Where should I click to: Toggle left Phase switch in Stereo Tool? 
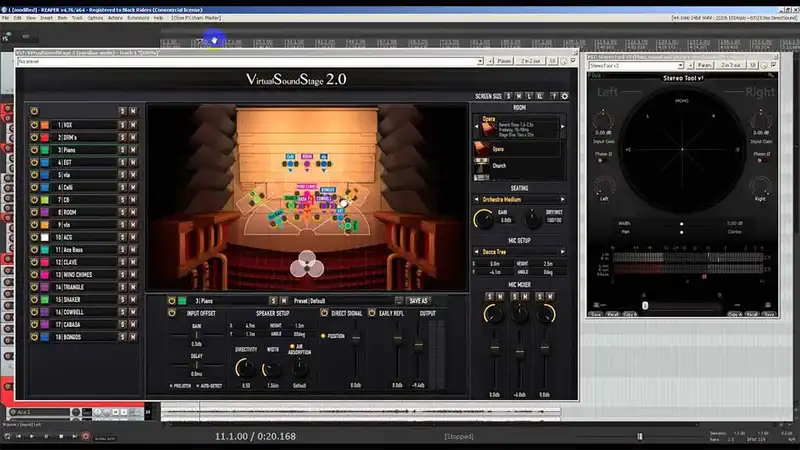(x=600, y=160)
